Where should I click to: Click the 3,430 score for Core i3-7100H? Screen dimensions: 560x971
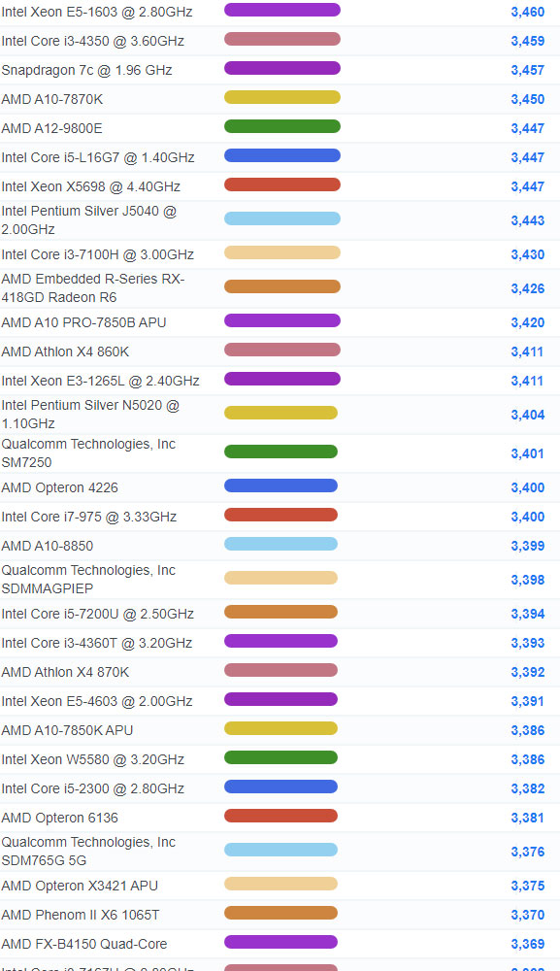[x=528, y=254]
